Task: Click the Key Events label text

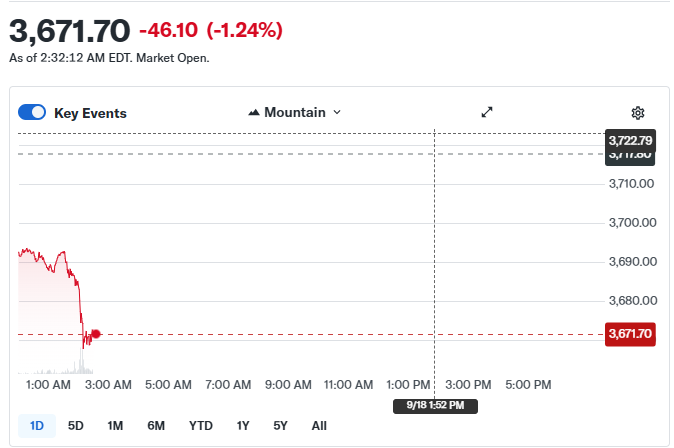Action: (90, 113)
